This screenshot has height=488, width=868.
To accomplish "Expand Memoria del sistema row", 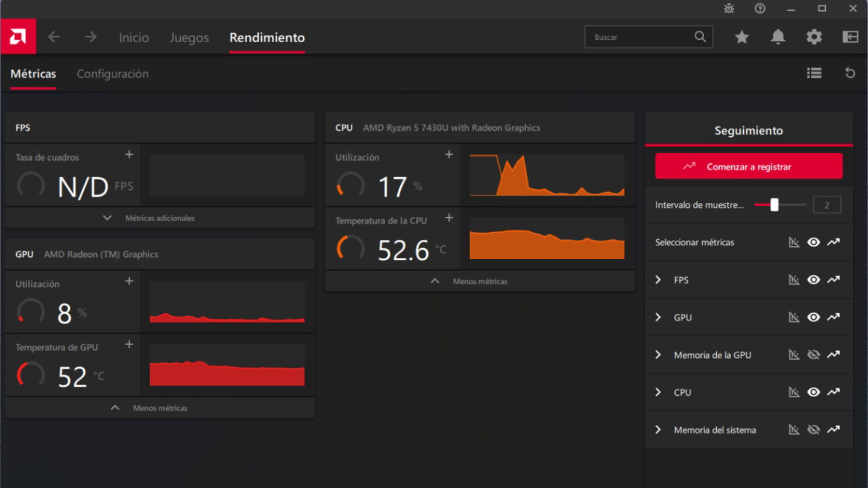I will click(x=658, y=430).
